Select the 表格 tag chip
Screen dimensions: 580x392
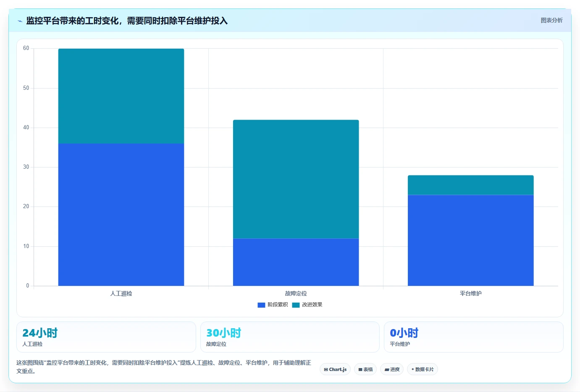coord(365,369)
